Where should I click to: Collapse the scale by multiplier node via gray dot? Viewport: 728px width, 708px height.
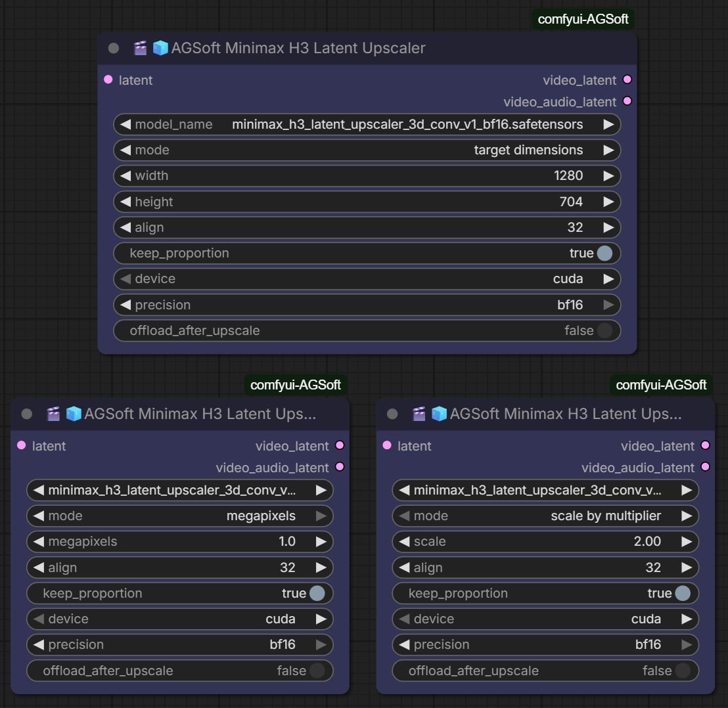coord(392,414)
